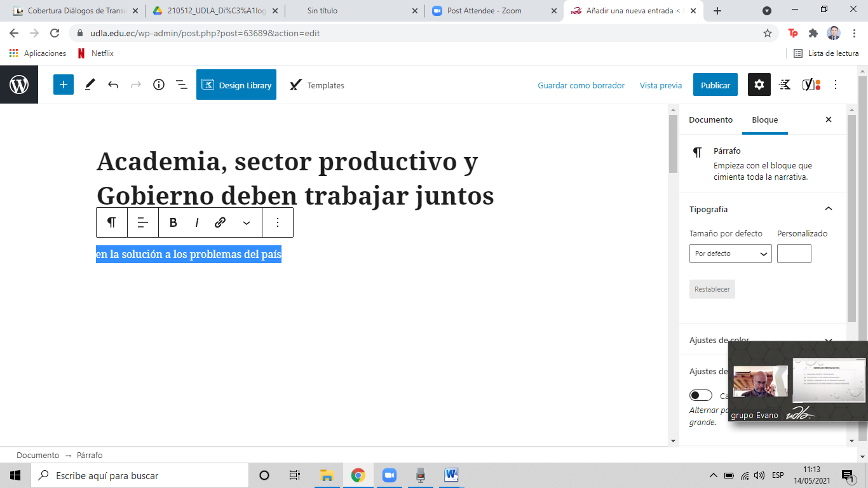Screen dimensions: 868x488
Task: Click the Publicar button
Action: tap(715, 85)
